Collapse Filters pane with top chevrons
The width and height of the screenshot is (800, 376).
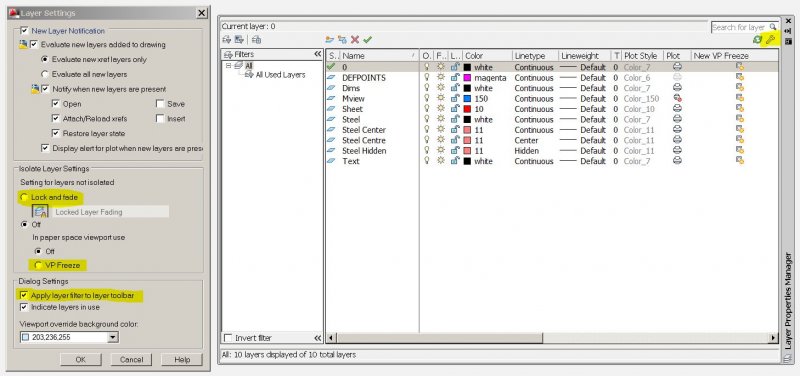click(317, 54)
